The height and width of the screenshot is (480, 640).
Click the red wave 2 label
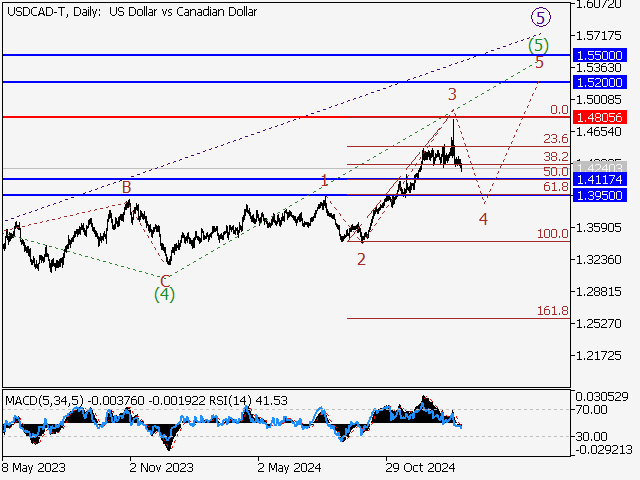361,259
